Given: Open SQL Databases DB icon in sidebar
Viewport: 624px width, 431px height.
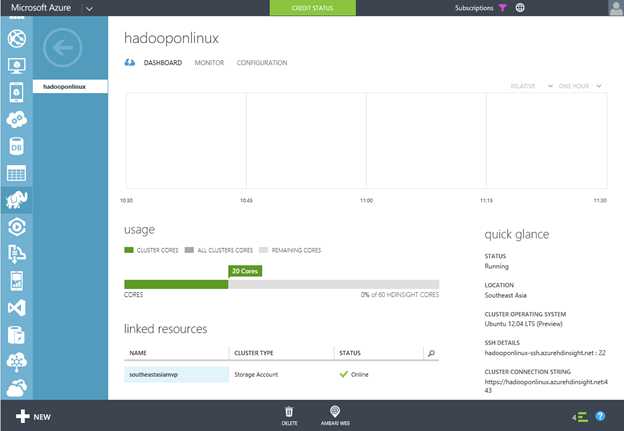Looking at the screenshot, I should (x=16, y=146).
